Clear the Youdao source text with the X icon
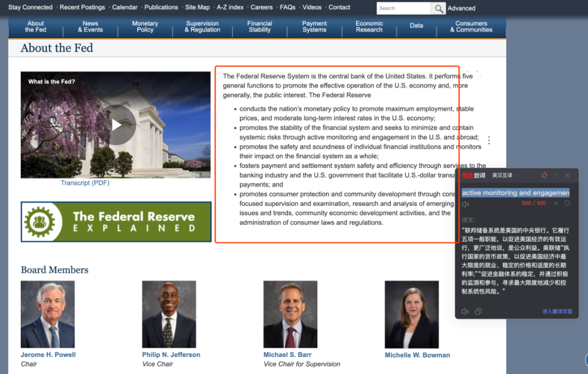The height and width of the screenshot is (374, 588). pyautogui.click(x=556, y=203)
